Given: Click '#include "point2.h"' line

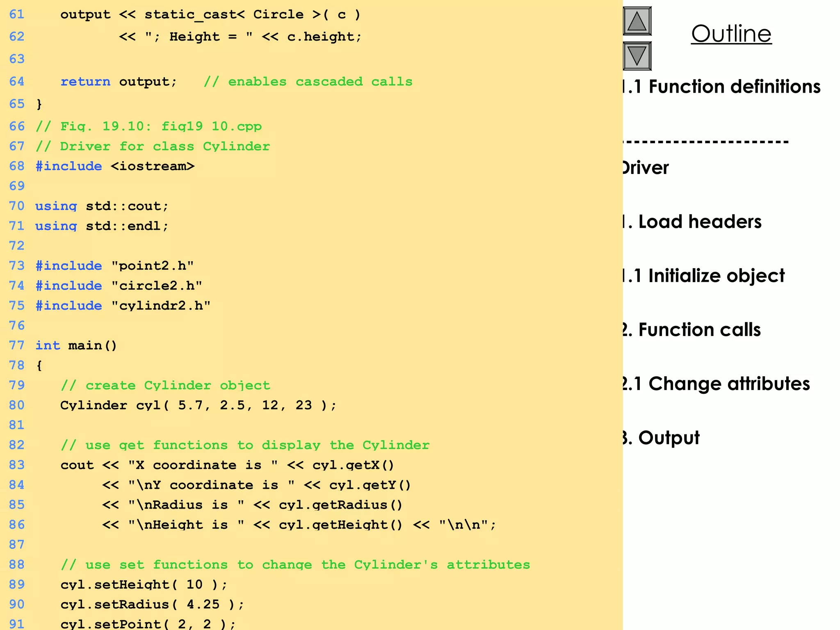Looking at the screenshot, I should (x=115, y=266).
